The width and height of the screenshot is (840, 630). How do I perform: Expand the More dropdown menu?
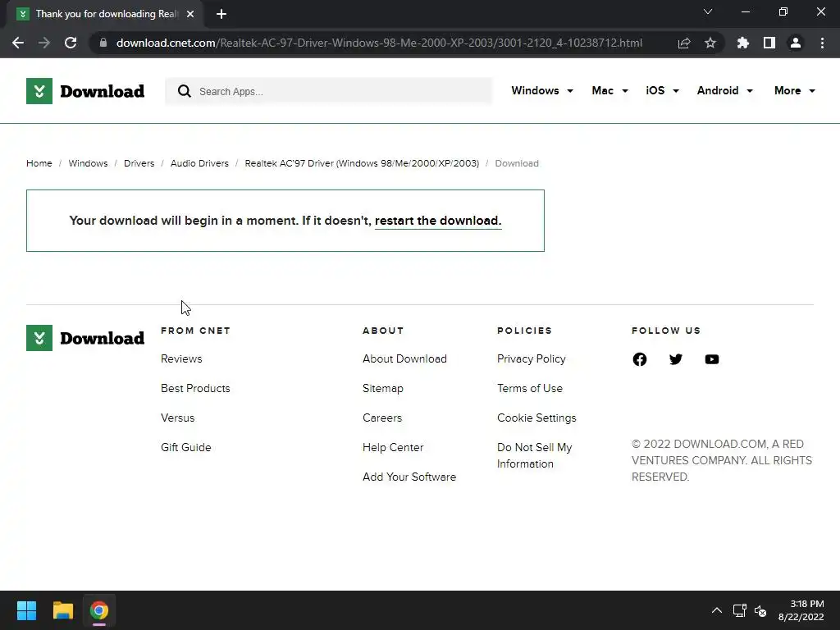794,90
